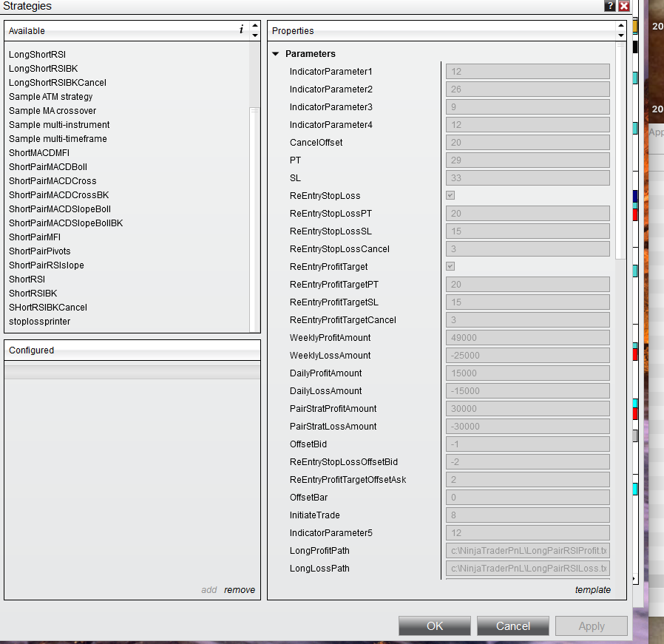Select Sample ATM strategy
664x644 pixels.
coord(51,97)
